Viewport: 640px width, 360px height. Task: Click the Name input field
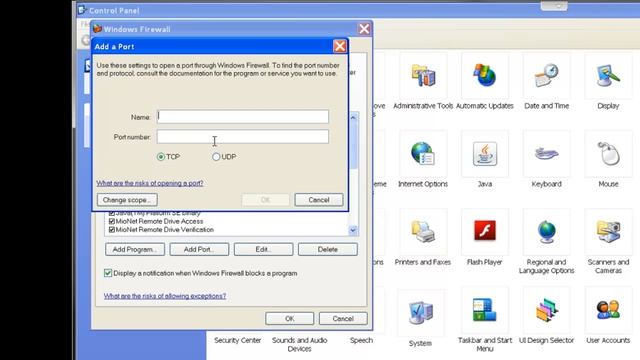243,117
